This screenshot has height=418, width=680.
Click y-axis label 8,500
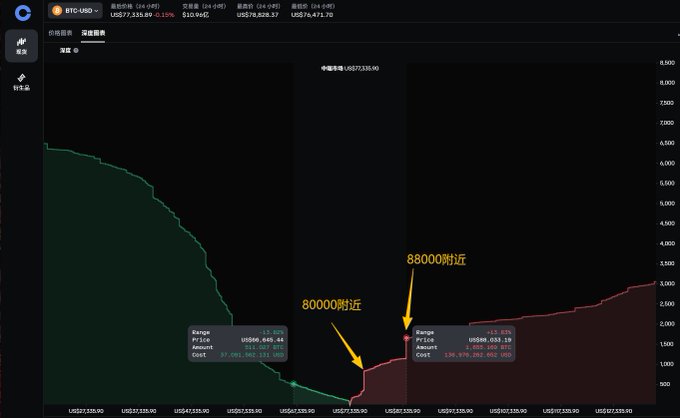point(667,63)
